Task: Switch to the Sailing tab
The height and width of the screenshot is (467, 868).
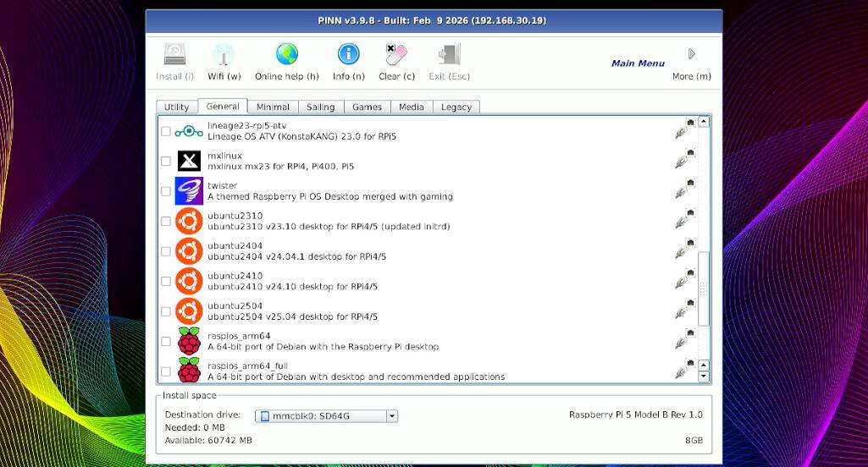Action: pos(320,107)
